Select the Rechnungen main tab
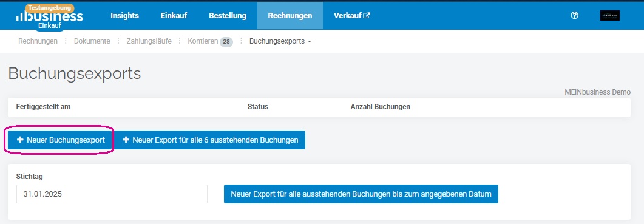 click(x=290, y=16)
